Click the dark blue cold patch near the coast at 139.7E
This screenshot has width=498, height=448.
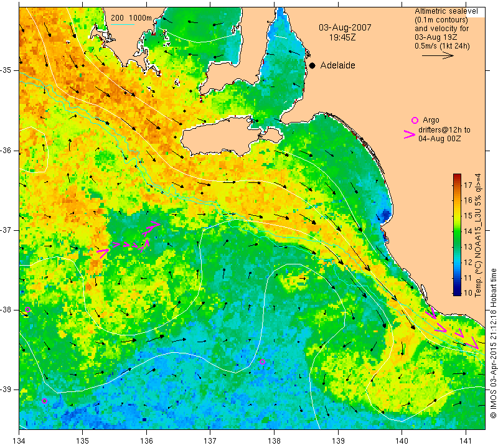[x=385, y=215]
